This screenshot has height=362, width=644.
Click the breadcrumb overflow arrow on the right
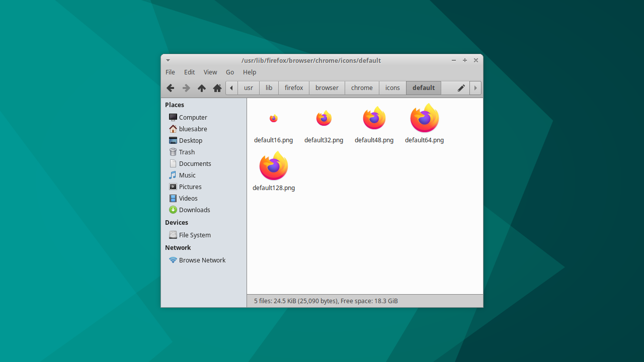pyautogui.click(x=475, y=87)
